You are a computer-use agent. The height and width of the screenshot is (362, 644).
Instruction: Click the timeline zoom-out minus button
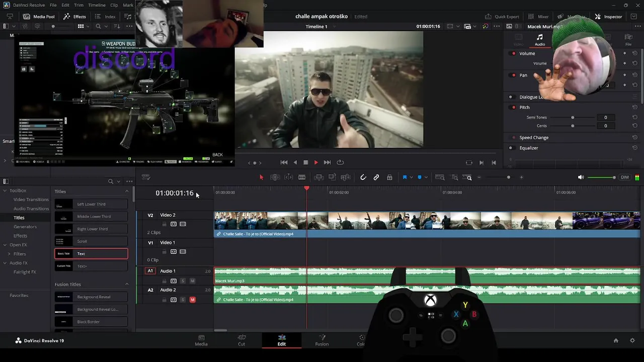pyautogui.click(x=479, y=177)
